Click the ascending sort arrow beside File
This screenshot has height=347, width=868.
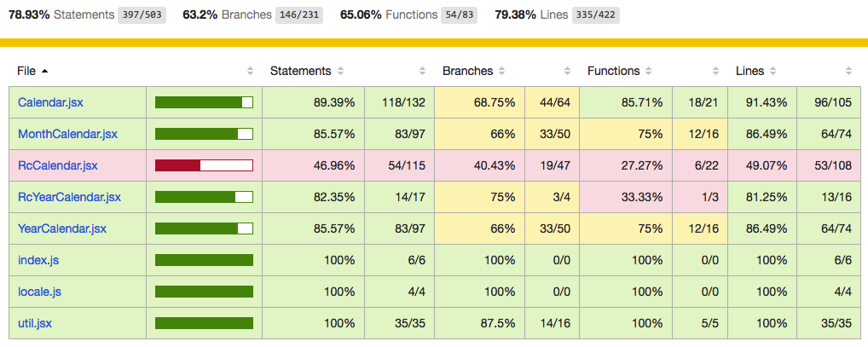click(44, 71)
